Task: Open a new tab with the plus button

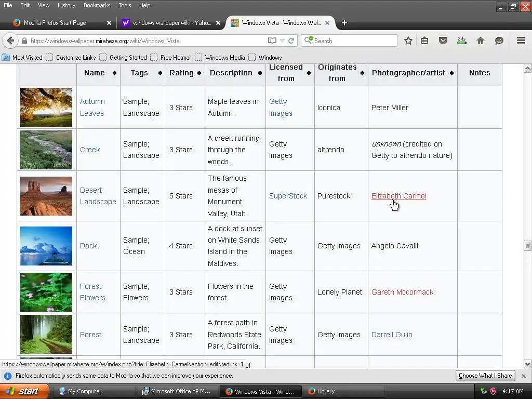Action: pos(344,23)
